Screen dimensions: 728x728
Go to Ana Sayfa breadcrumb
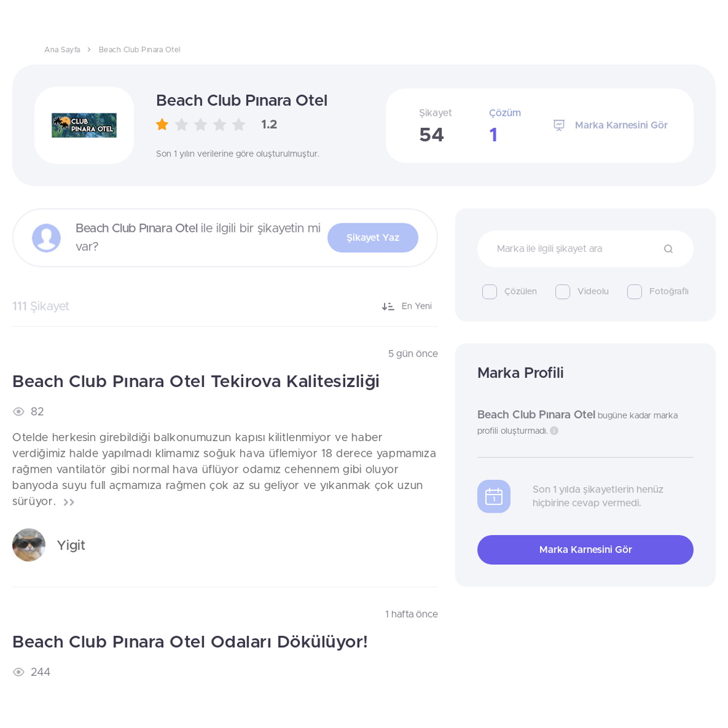pos(62,50)
